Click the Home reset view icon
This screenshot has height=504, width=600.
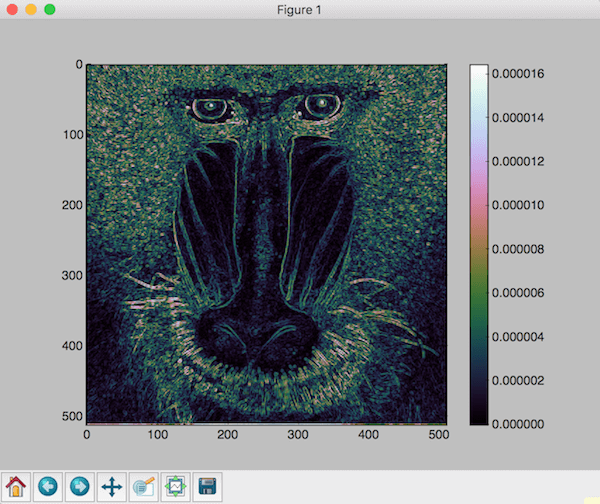pos(16,487)
